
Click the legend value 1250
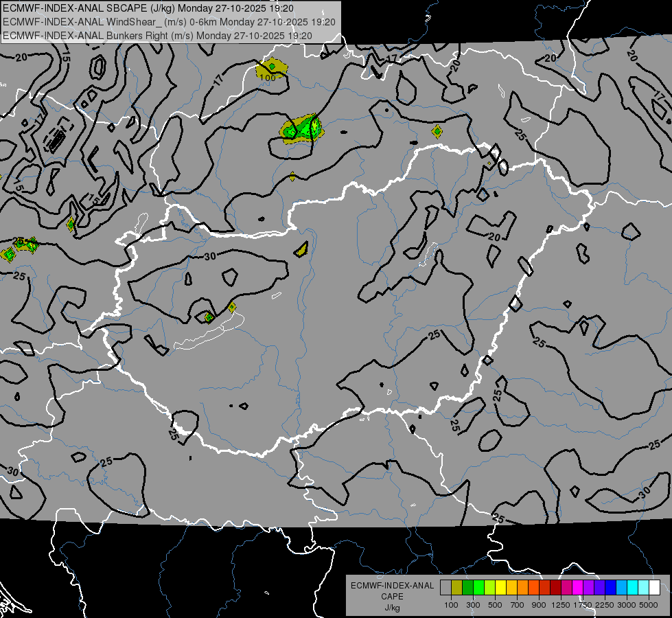[x=561, y=605]
